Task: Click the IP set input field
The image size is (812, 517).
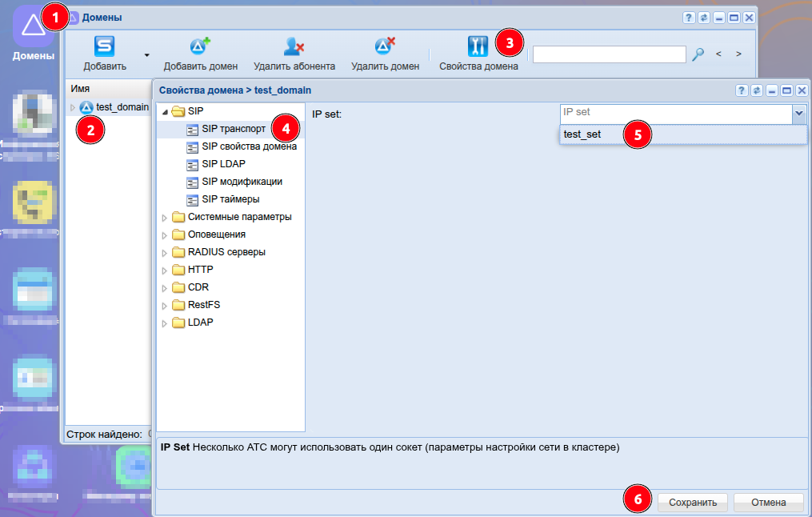Action: pyautogui.click(x=676, y=114)
